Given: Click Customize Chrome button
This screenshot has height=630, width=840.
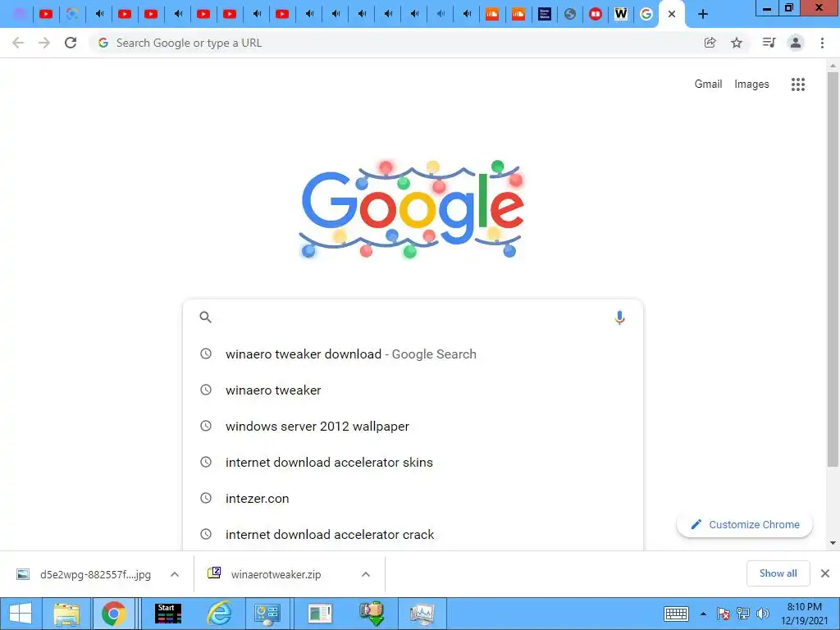Looking at the screenshot, I should (x=745, y=524).
